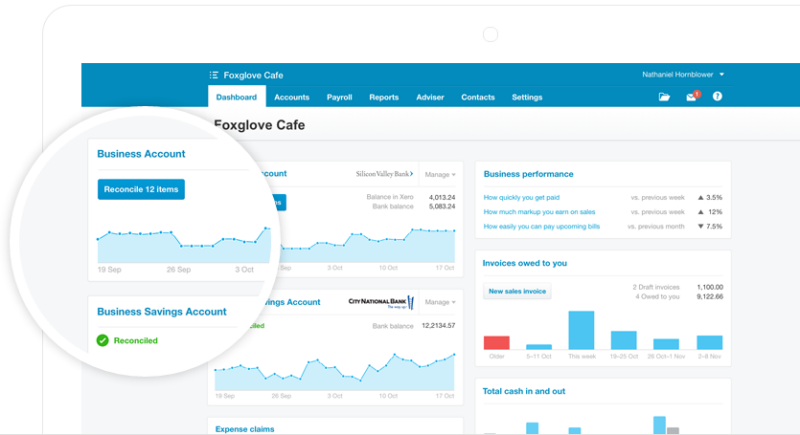Open the organization menu icon beside Foxglove Cafe
This screenshot has height=435, width=800.
click(x=214, y=75)
